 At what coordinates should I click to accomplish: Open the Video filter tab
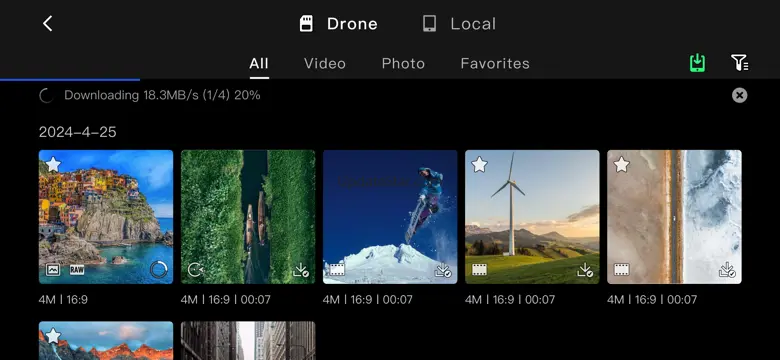[325, 64]
